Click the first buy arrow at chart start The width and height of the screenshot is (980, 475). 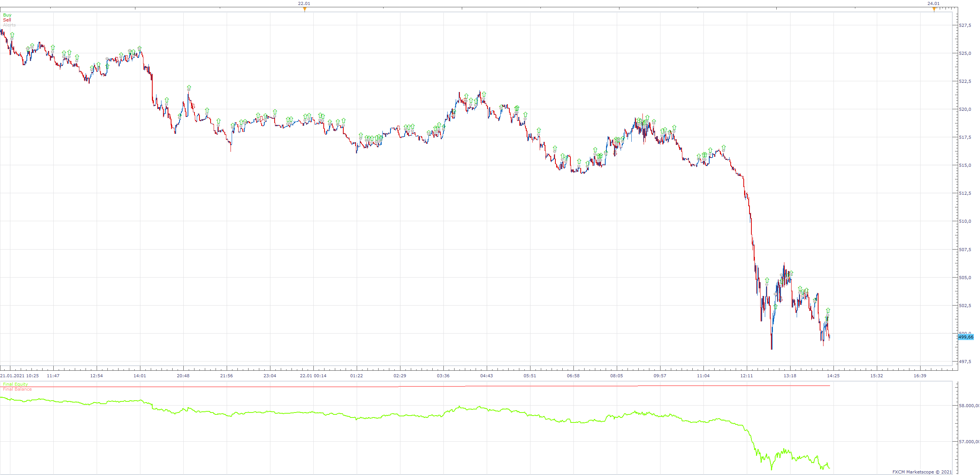tap(12, 35)
